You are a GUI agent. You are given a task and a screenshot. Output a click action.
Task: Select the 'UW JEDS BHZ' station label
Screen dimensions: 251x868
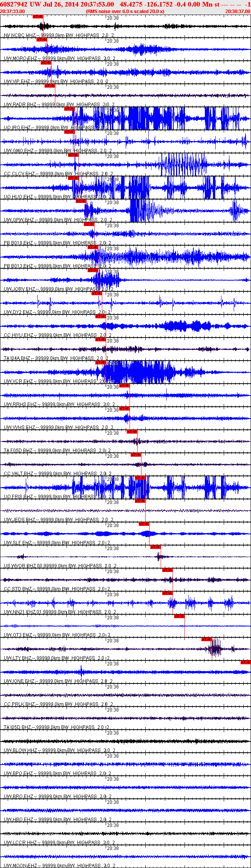[20, 520]
